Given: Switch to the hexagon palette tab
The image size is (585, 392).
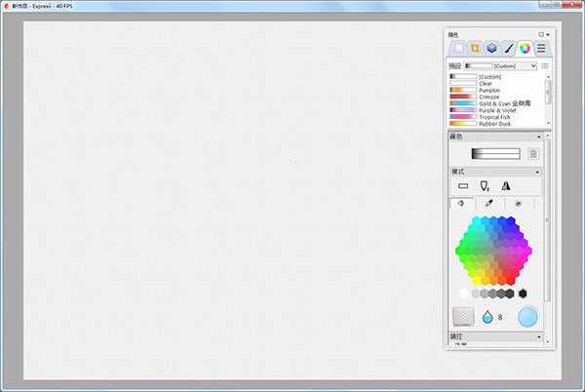Looking at the screenshot, I should (461, 203).
